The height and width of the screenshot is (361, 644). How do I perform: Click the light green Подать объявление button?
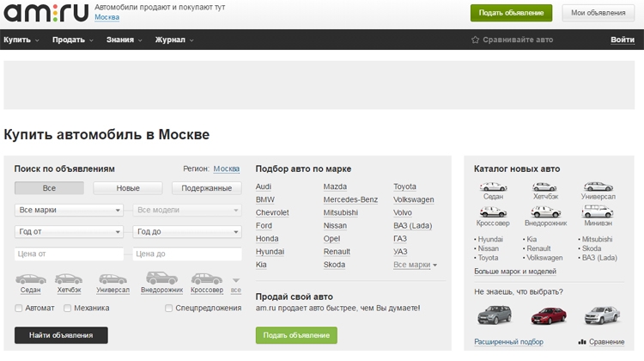[296, 335]
